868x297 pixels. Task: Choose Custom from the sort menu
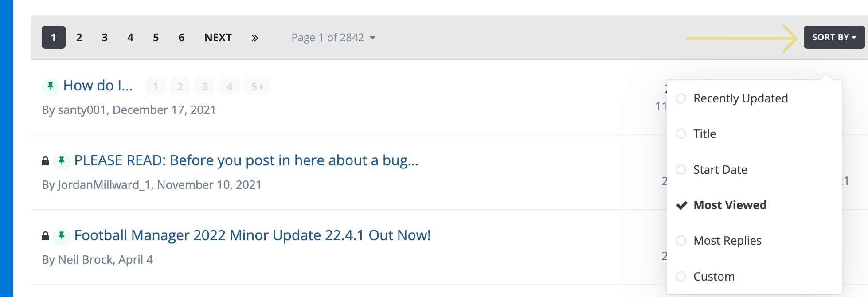tap(681, 276)
